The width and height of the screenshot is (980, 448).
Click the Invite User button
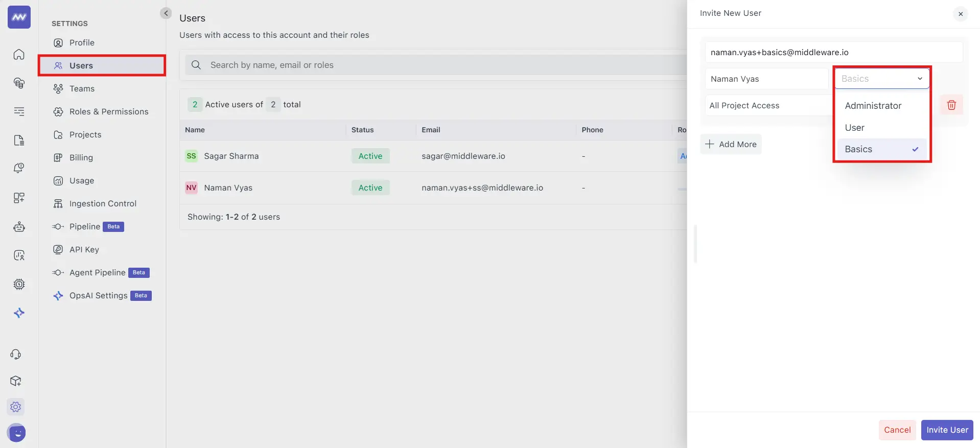(947, 430)
